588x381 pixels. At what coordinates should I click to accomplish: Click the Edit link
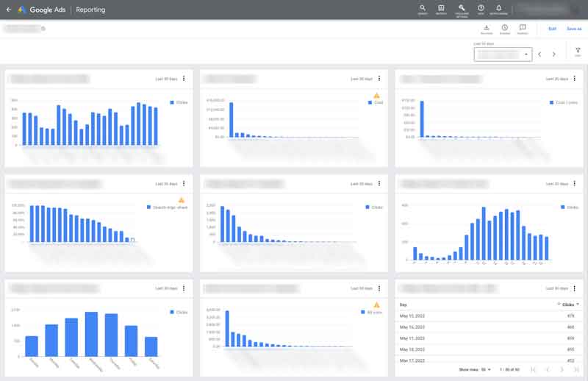coord(553,29)
